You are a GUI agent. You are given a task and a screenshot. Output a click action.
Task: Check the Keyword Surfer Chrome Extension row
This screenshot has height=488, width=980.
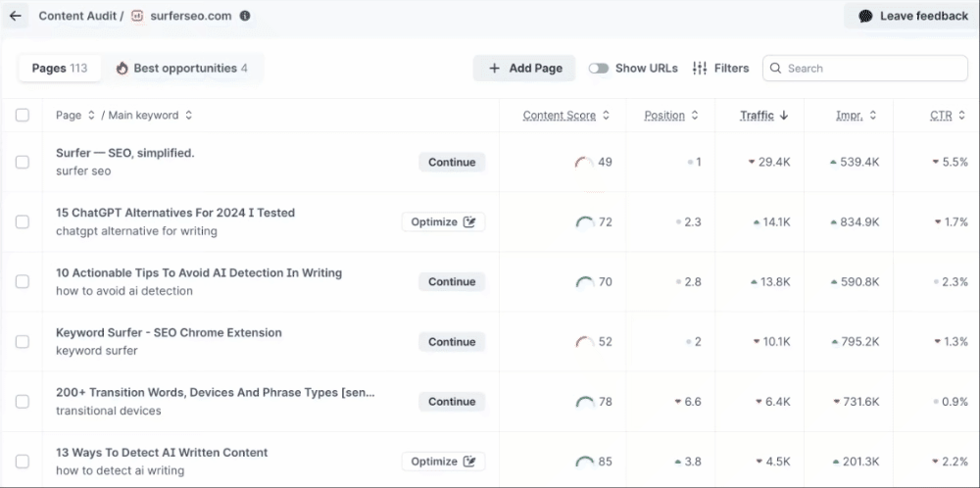tap(23, 342)
